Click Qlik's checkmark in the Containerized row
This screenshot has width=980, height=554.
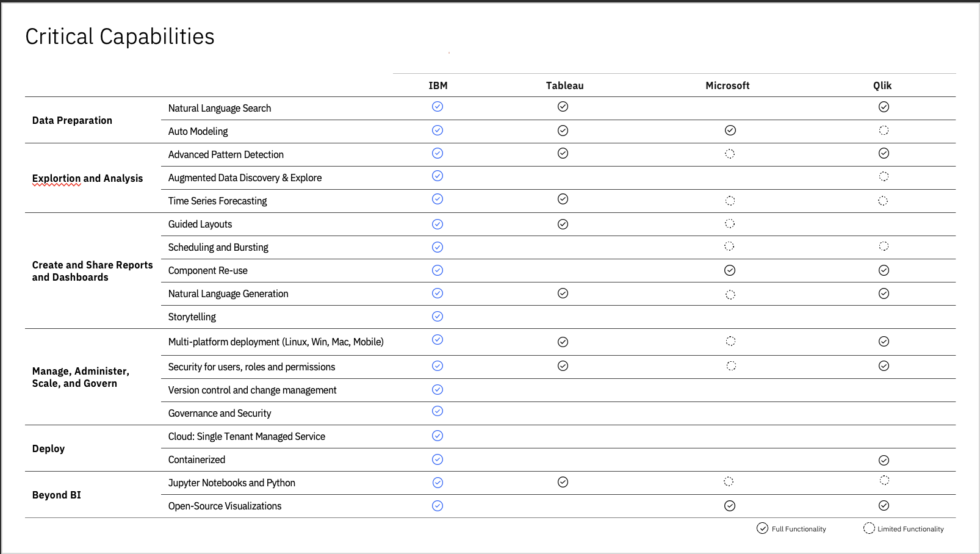(x=884, y=461)
